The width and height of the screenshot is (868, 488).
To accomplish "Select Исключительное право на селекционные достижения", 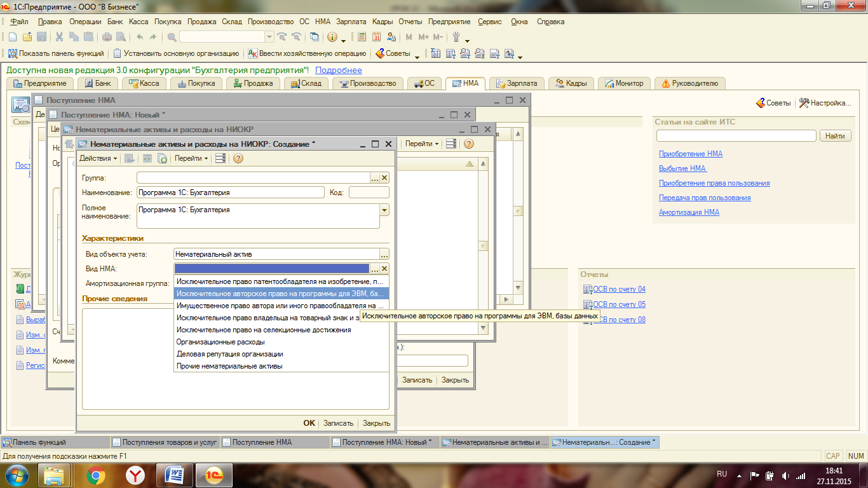I will click(x=280, y=330).
